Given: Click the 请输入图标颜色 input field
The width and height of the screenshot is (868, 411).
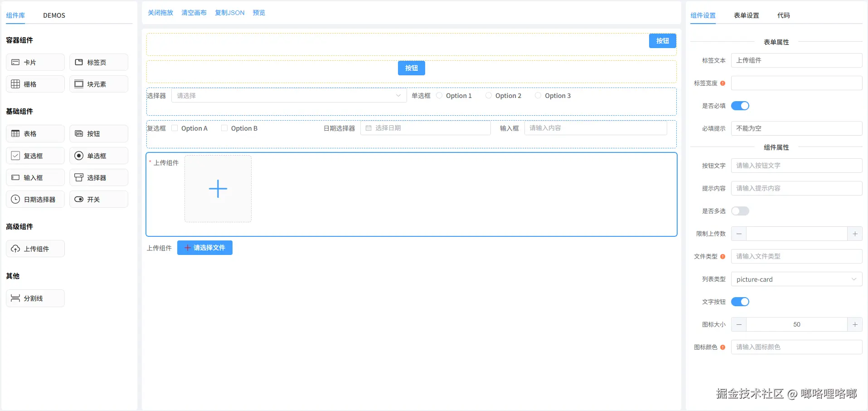Looking at the screenshot, I should click(x=797, y=347).
